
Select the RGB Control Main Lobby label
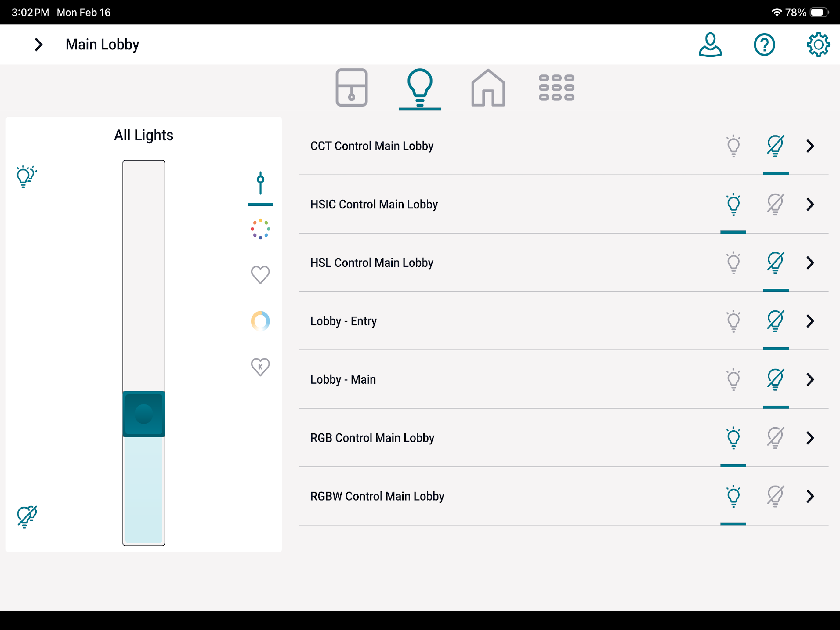pyautogui.click(x=372, y=438)
